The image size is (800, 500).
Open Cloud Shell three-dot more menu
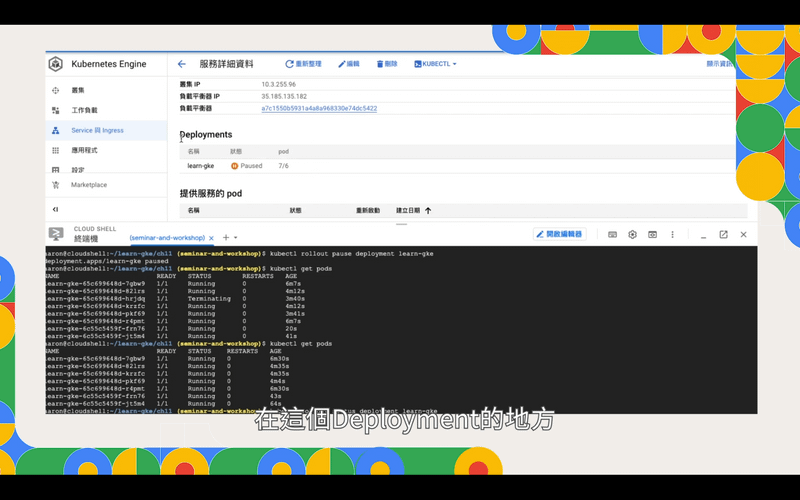point(672,235)
